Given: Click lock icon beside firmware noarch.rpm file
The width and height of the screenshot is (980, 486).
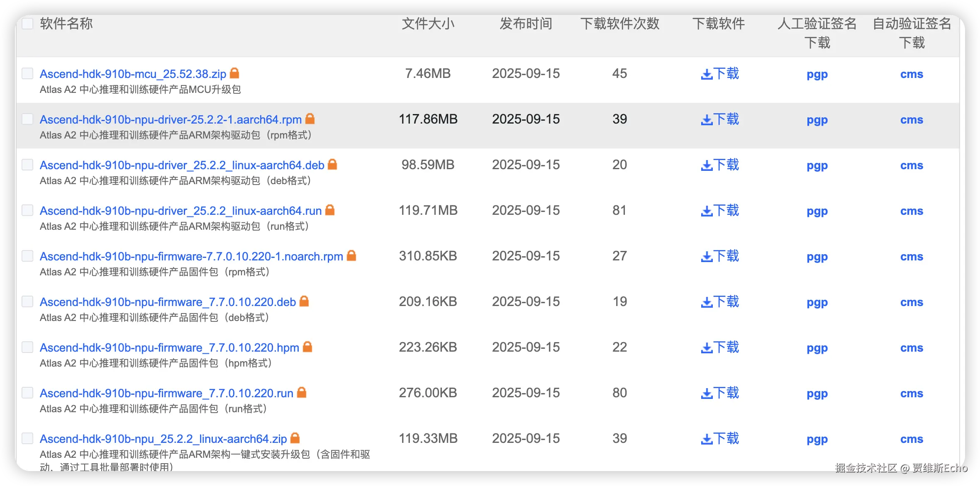Looking at the screenshot, I should [x=351, y=256].
